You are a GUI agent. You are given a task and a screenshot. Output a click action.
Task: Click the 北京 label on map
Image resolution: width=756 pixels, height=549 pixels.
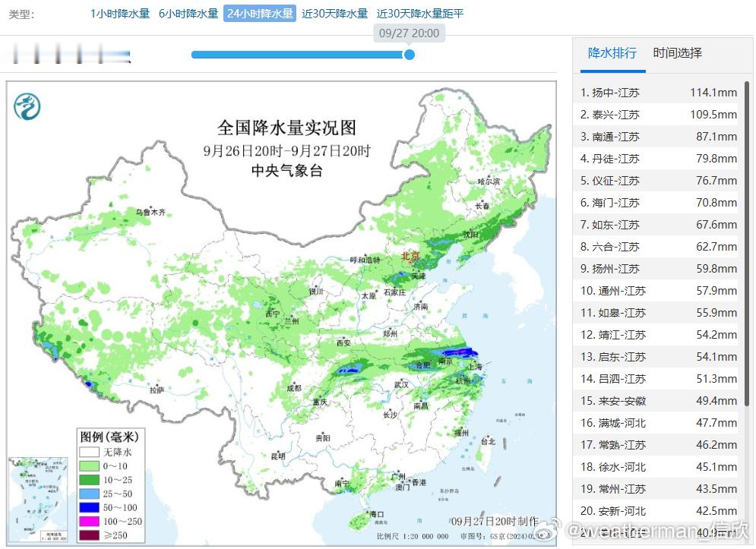coord(410,255)
